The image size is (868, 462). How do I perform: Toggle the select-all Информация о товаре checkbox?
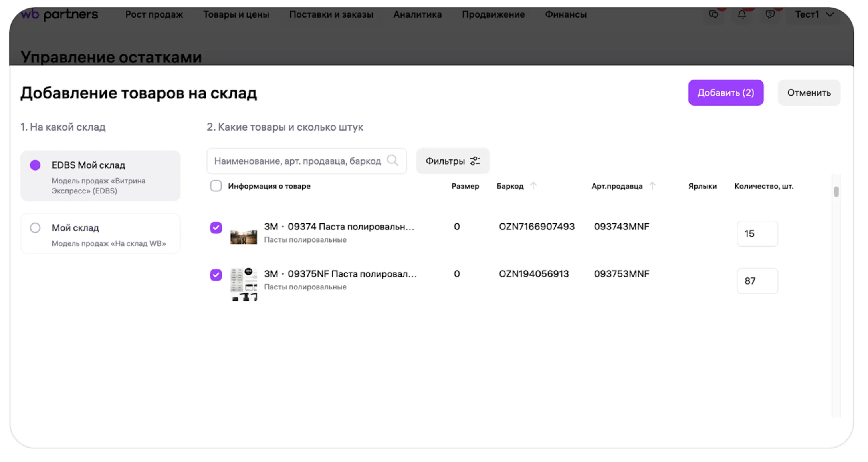216,186
